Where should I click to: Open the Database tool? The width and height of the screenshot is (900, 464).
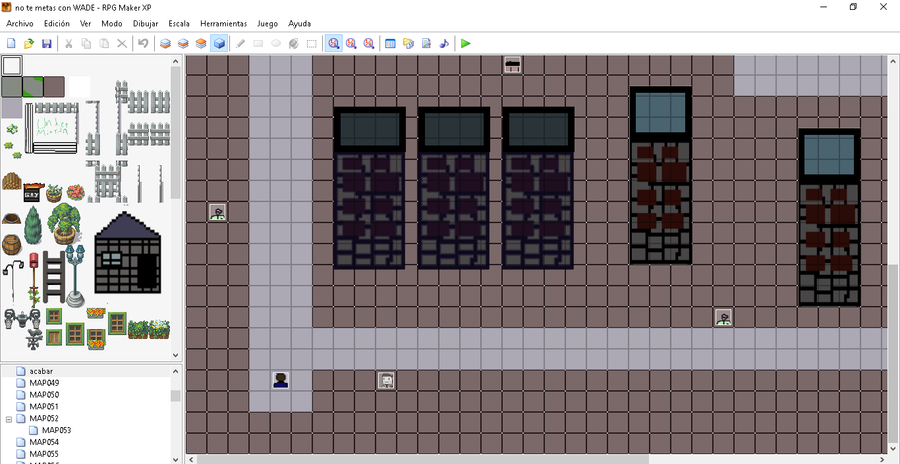click(x=390, y=43)
